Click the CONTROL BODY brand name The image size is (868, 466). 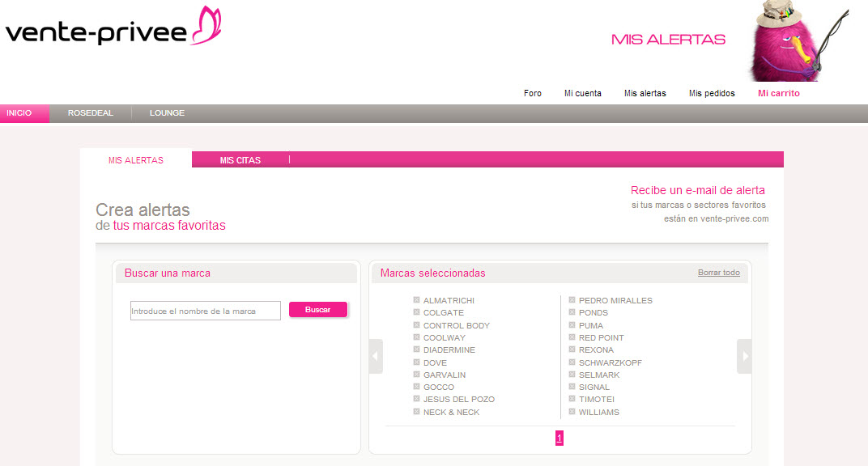point(457,325)
